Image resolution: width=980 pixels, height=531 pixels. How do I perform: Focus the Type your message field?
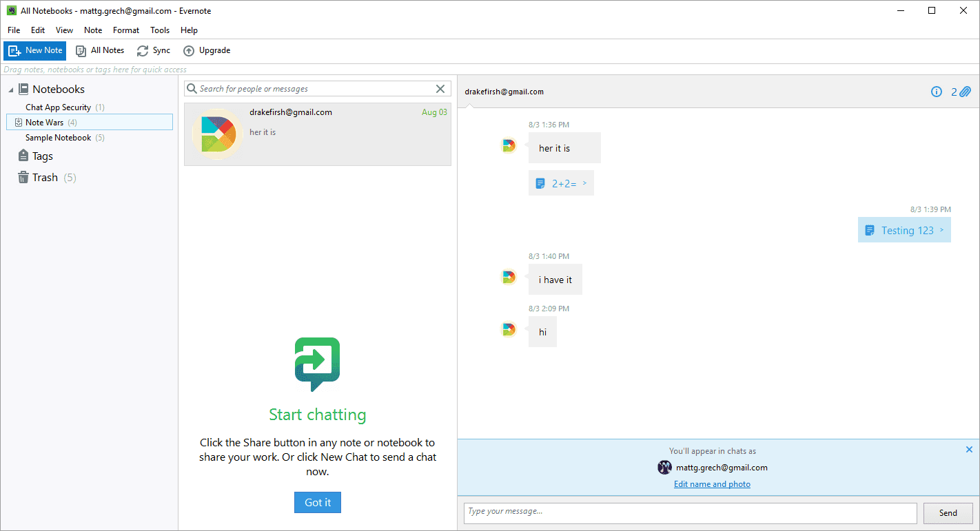pos(690,512)
